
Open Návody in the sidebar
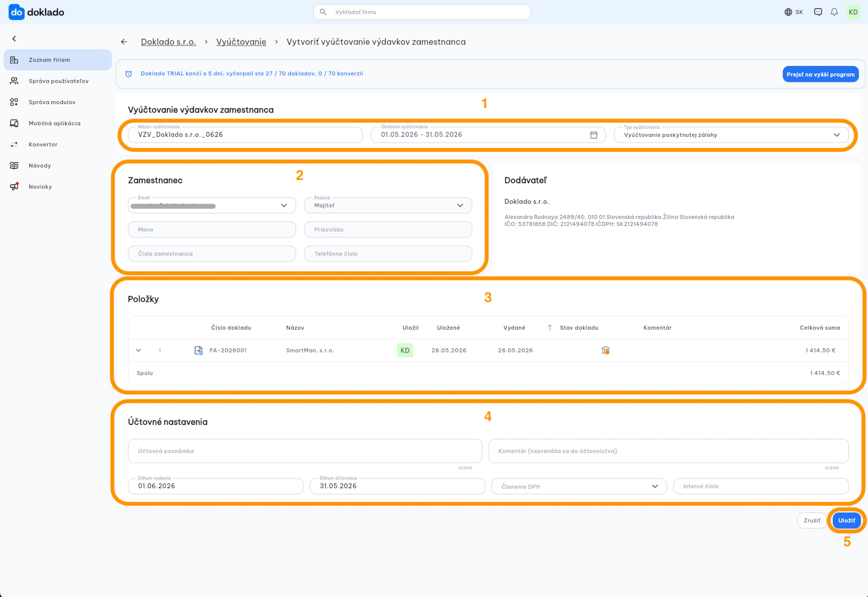(x=58, y=165)
